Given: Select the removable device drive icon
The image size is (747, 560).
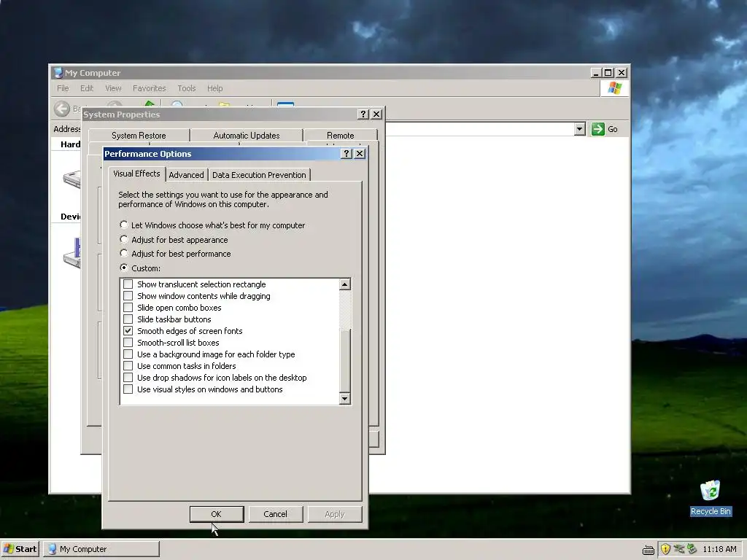Looking at the screenshot, I should [71, 252].
